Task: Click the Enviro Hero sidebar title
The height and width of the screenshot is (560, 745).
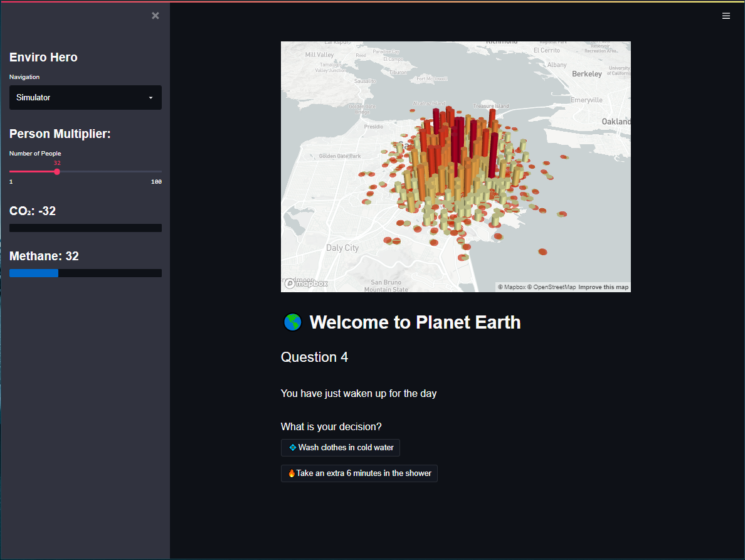Action: pyautogui.click(x=43, y=57)
